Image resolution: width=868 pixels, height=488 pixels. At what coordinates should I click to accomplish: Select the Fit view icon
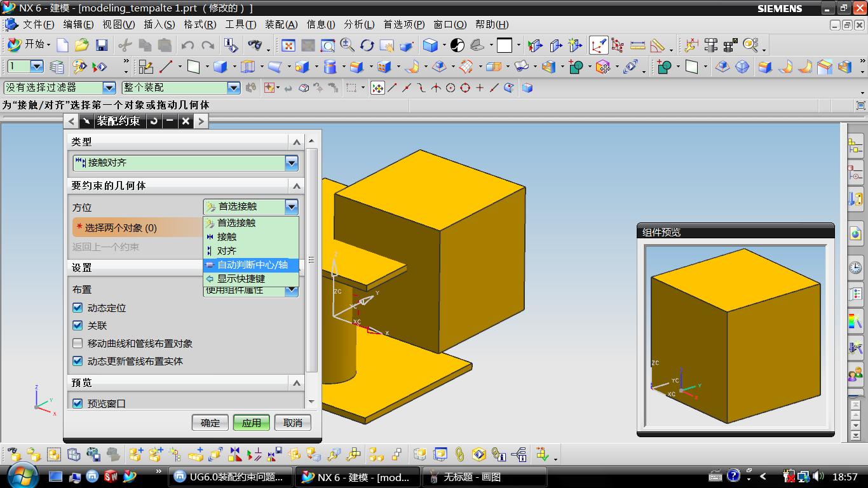tap(288, 45)
